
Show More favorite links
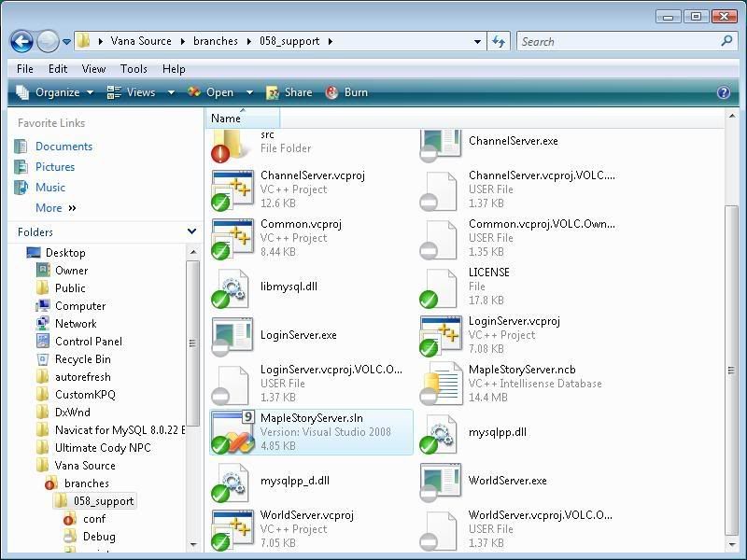(56, 208)
